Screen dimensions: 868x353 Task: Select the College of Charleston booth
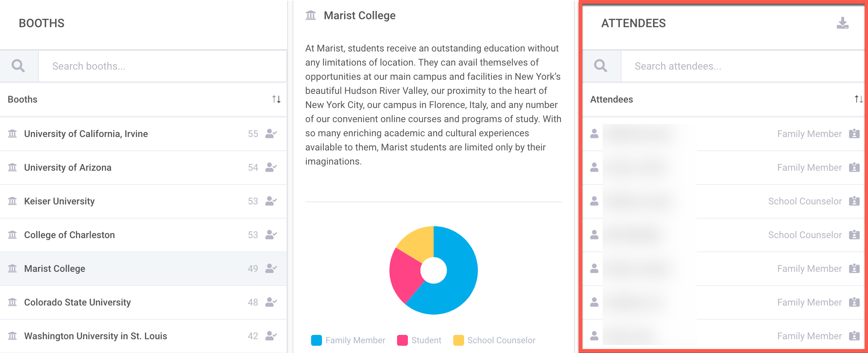(x=70, y=235)
